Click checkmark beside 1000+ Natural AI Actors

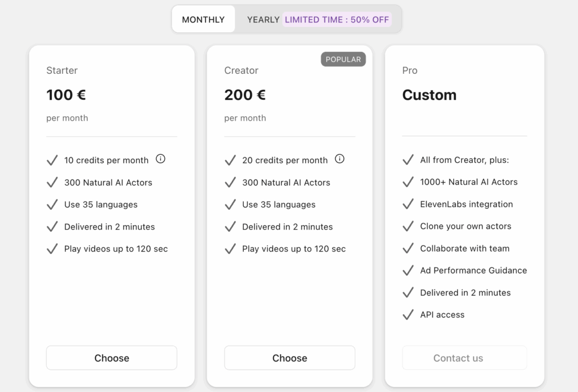point(408,182)
